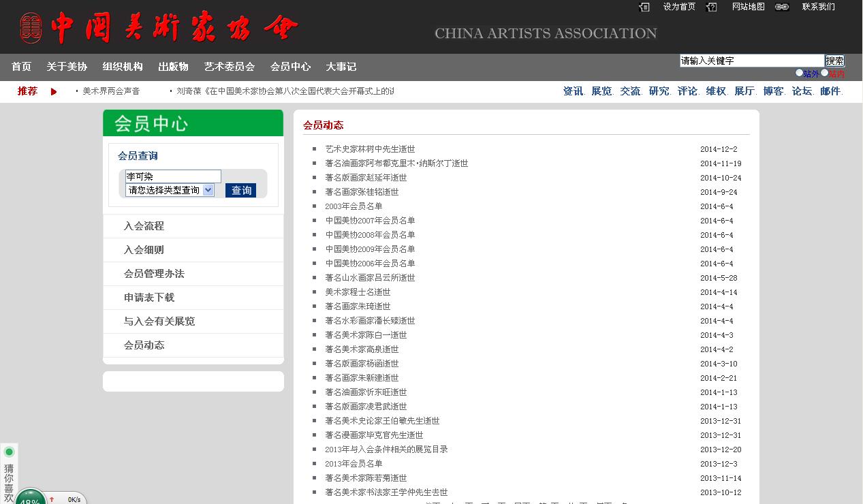Click the chain-link icon beside 联系我们

[782, 7]
